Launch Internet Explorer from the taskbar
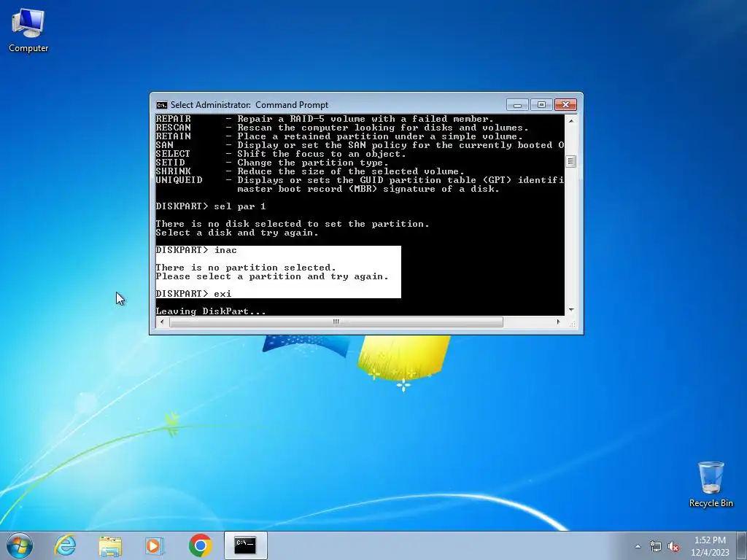The height and width of the screenshot is (560, 747). (65, 545)
